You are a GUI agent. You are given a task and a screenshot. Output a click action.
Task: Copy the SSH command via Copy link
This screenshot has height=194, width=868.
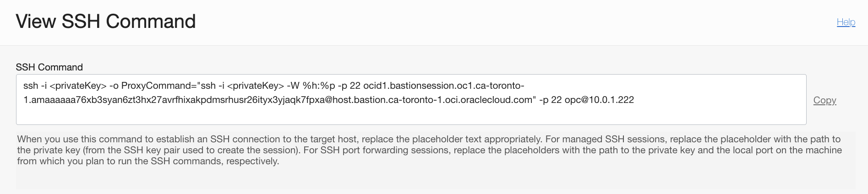(x=824, y=100)
